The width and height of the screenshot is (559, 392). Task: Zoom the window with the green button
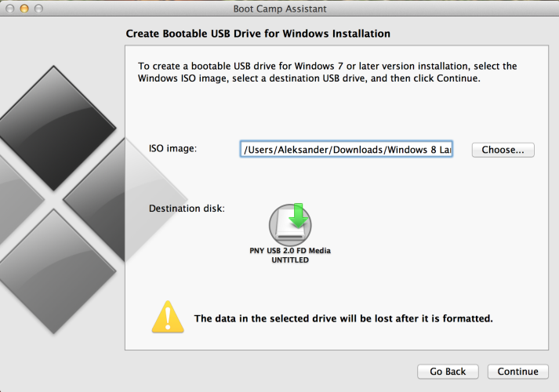pyautogui.click(x=38, y=9)
